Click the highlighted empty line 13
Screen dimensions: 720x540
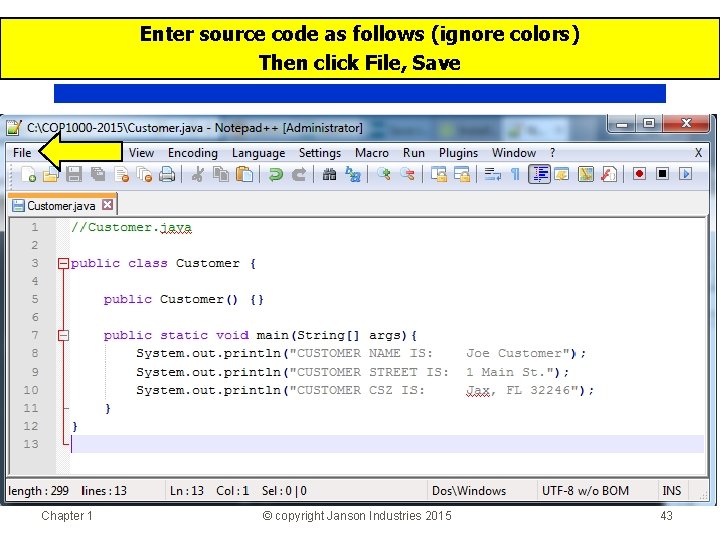[x=387, y=444]
